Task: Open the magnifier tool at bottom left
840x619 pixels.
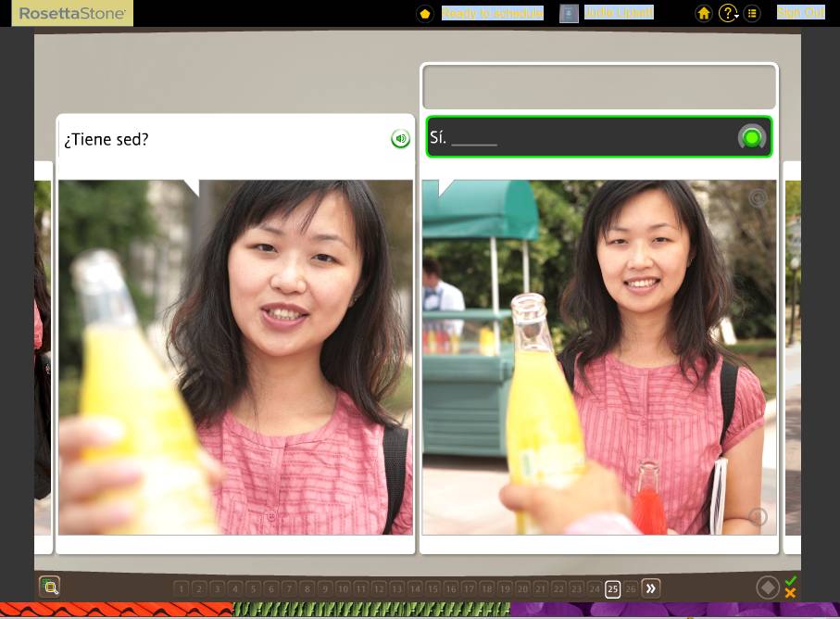Action: point(50,587)
